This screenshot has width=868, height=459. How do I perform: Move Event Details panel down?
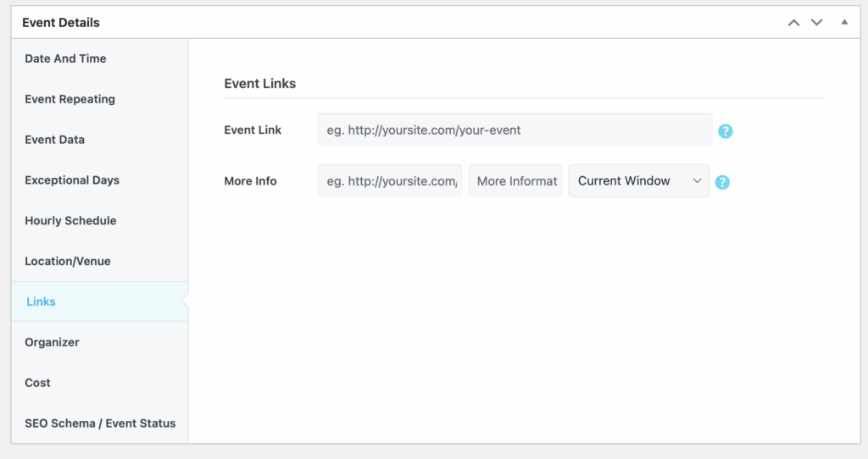pyautogui.click(x=817, y=23)
